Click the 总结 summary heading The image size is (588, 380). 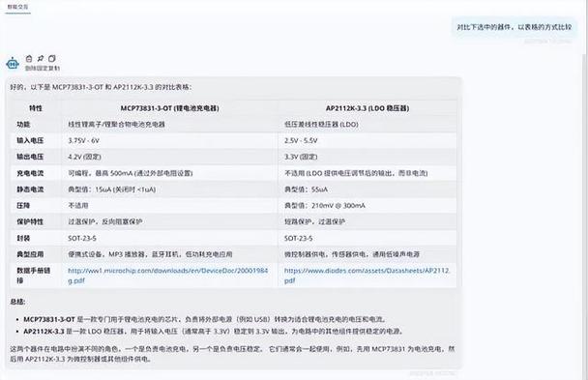click(17, 302)
